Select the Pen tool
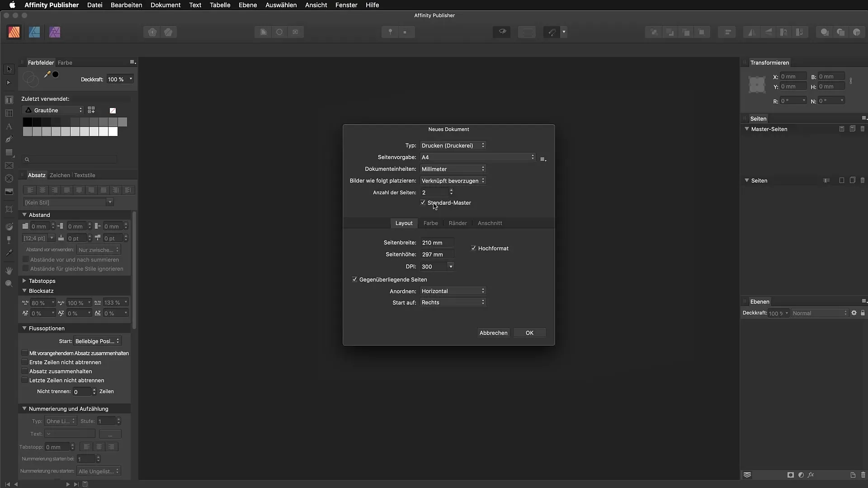 [9, 139]
